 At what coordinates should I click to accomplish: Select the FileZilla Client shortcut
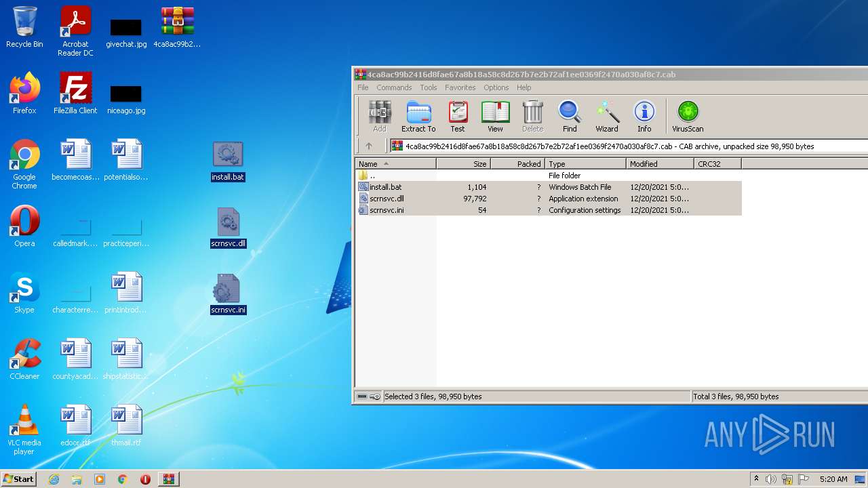coord(75,94)
